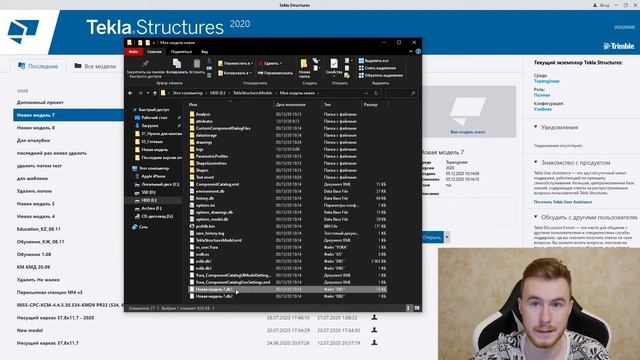Viewport: 640px width, 360px height.
Task: Click the Copy (Копировать) ribbon icon
Action: point(177,63)
